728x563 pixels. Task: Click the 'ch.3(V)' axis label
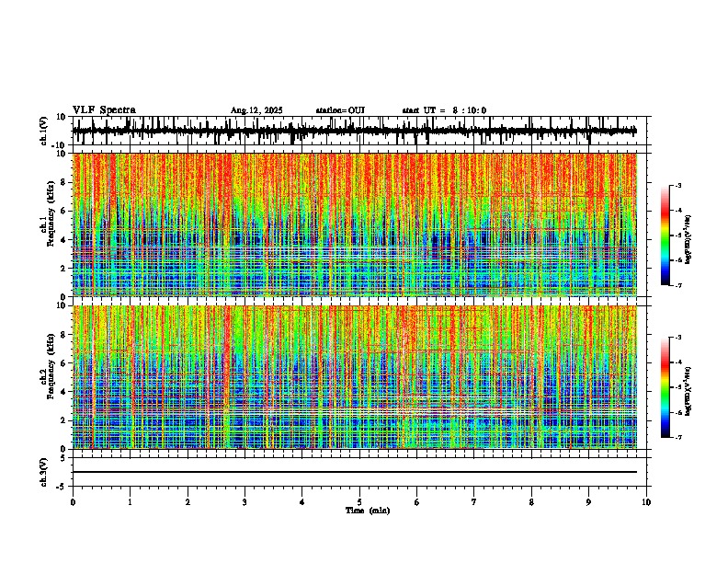[44, 472]
